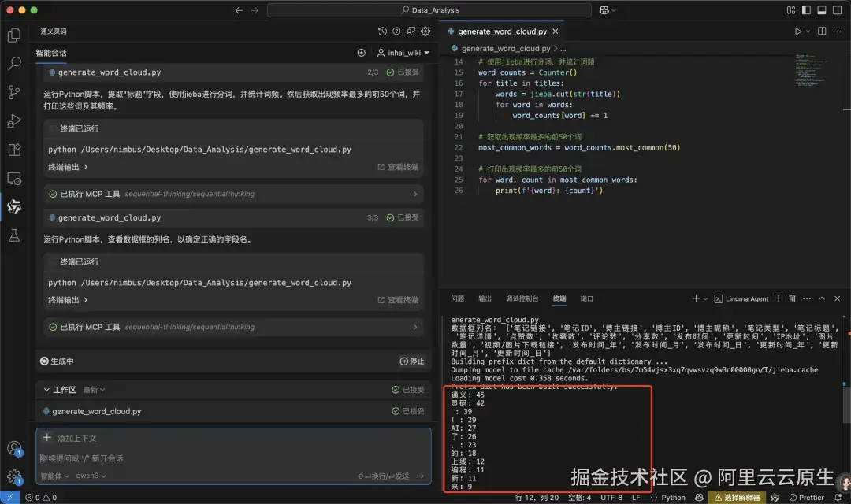Screen dimensions: 851x504
Task: Open the Testing flask view
Action: coord(14,235)
